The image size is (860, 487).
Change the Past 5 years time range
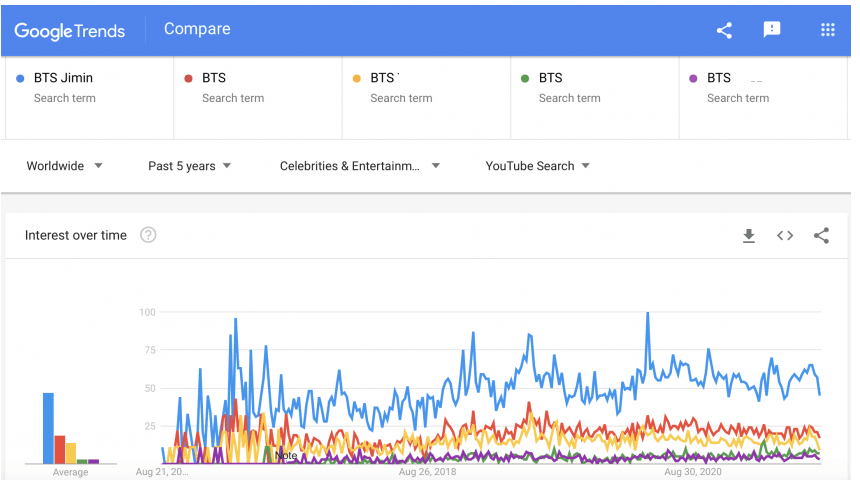coord(189,166)
